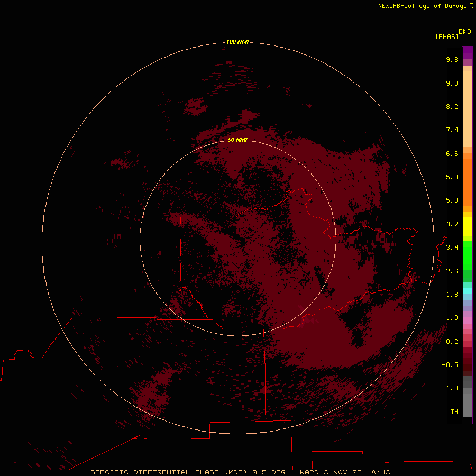Screen dimensions: 476x476
Task: Click the -1.3 color scale value
Action: coord(450,388)
